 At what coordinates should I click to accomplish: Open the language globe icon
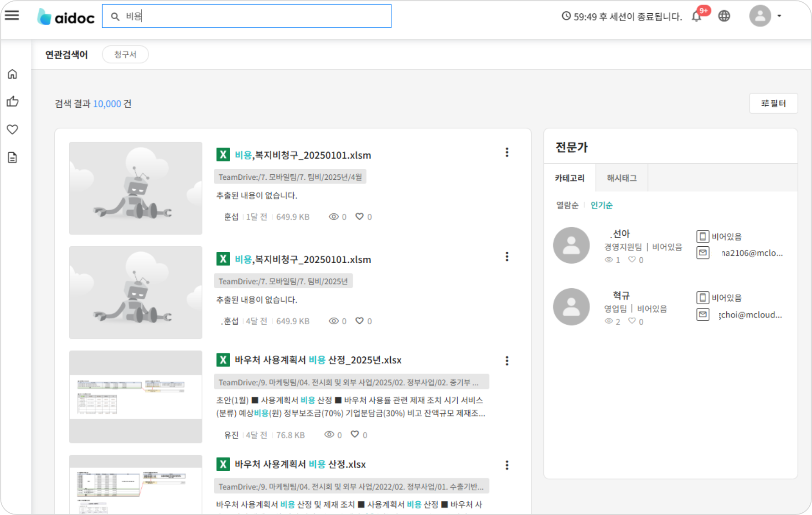point(724,16)
